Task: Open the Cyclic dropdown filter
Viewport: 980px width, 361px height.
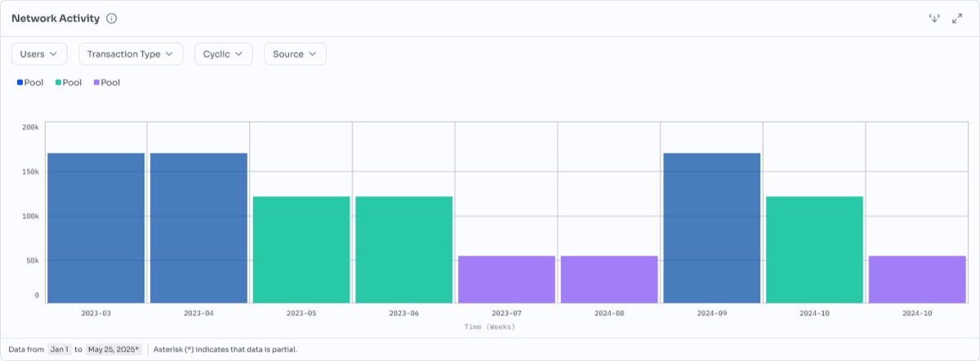Action: [x=224, y=54]
